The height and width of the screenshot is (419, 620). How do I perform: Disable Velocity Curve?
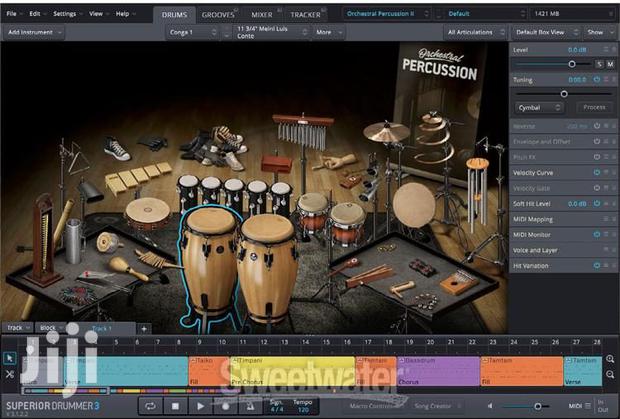[596, 172]
